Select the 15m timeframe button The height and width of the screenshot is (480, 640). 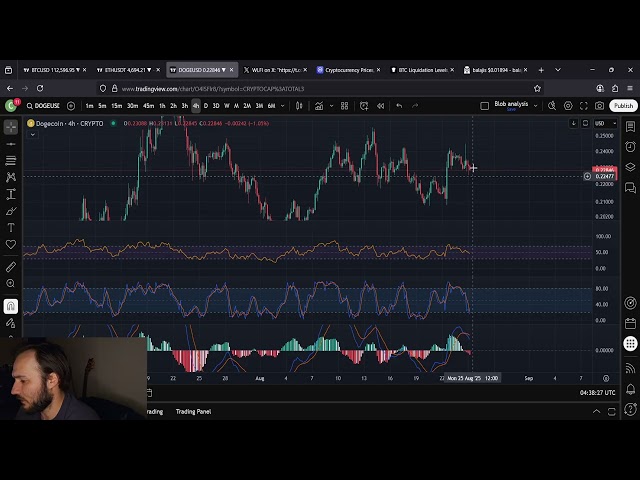pyautogui.click(x=117, y=106)
